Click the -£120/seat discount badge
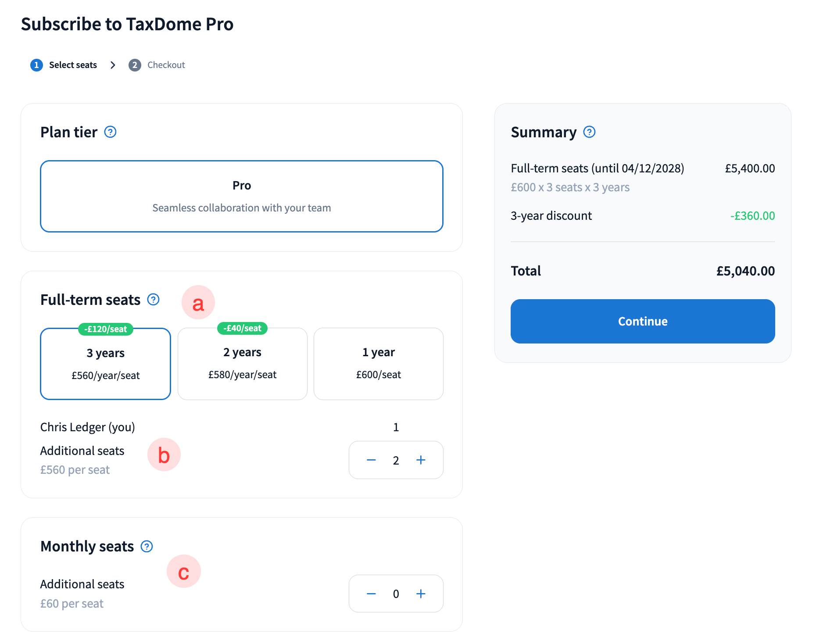 click(x=106, y=329)
